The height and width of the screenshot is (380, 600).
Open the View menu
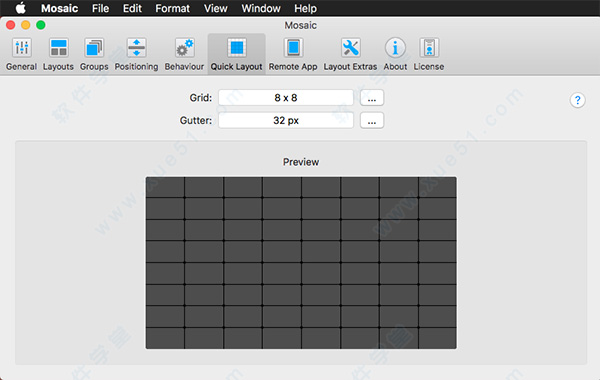pyautogui.click(x=215, y=8)
